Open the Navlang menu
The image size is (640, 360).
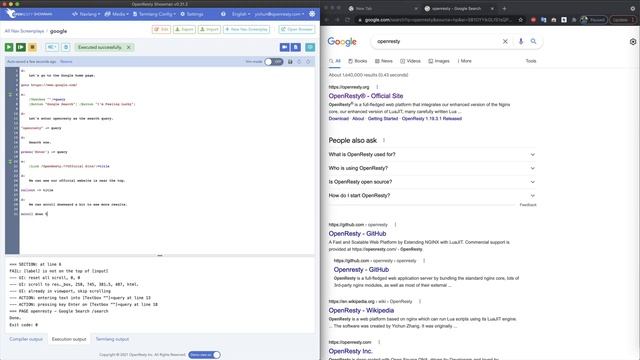click(x=86, y=14)
